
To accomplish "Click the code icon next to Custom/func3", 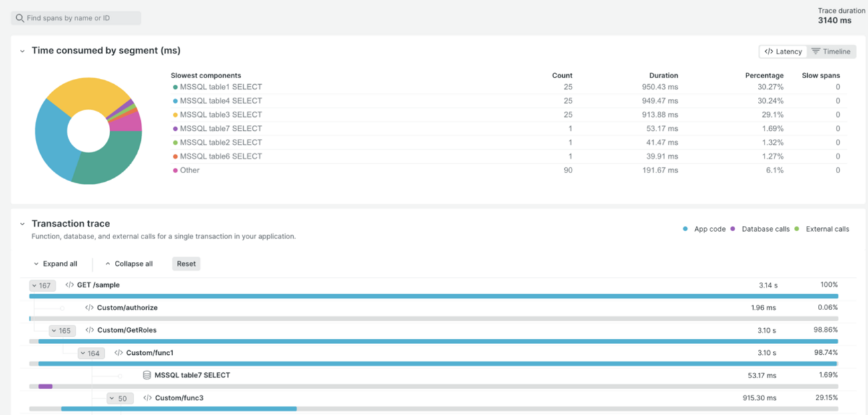I will (x=148, y=398).
